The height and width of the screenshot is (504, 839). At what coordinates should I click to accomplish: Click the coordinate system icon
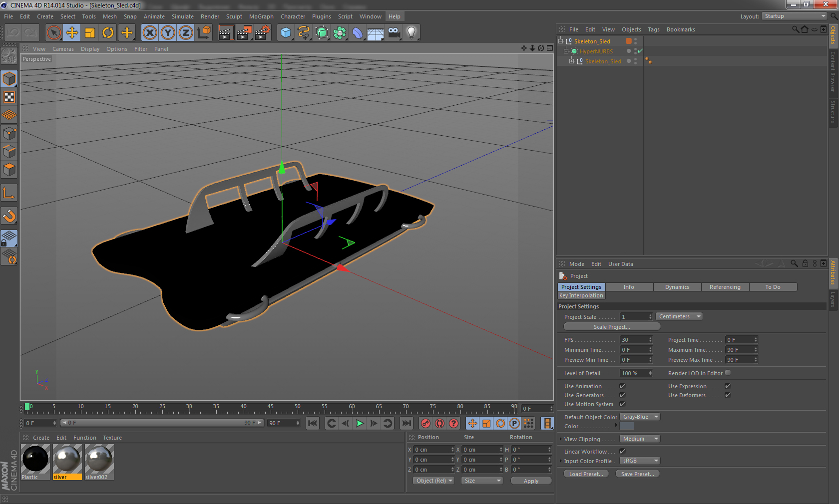[x=204, y=33]
